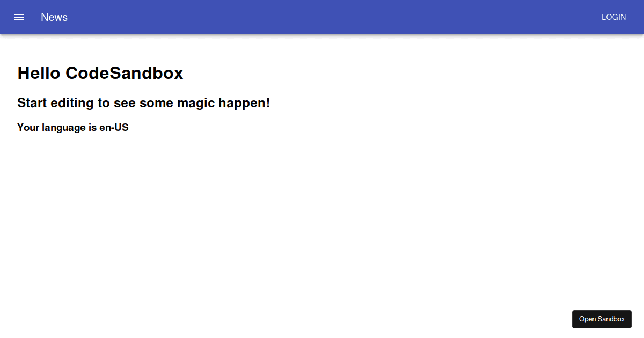
Task: Click the en-US language code text
Action: 114,128
